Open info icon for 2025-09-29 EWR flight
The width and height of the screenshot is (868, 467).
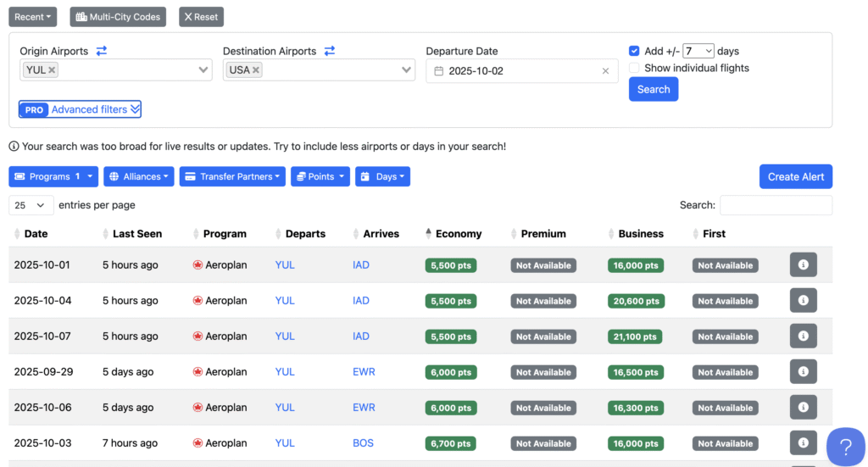tap(803, 372)
